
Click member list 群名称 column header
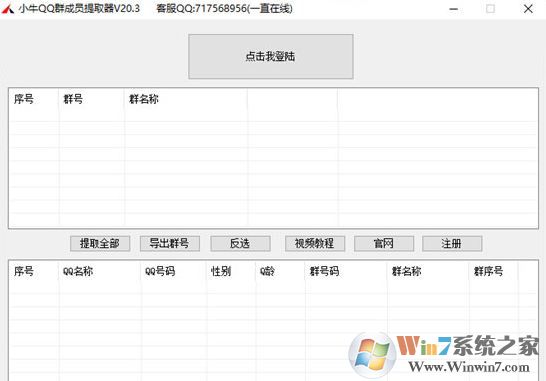tap(428, 271)
